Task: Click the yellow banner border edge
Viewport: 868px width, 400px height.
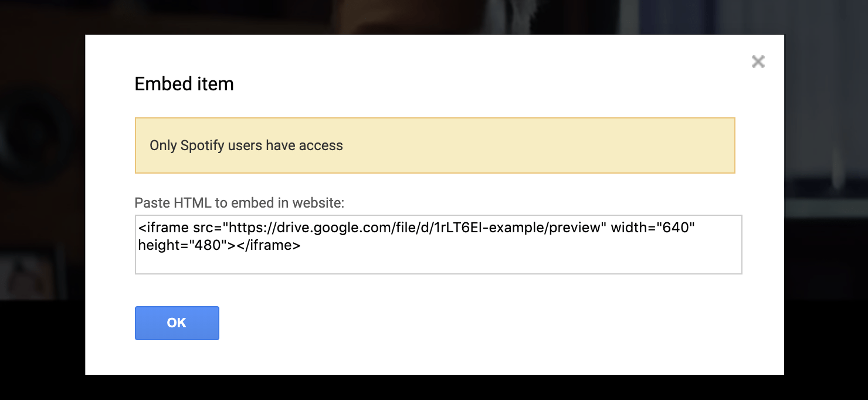Action: click(434, 117)
